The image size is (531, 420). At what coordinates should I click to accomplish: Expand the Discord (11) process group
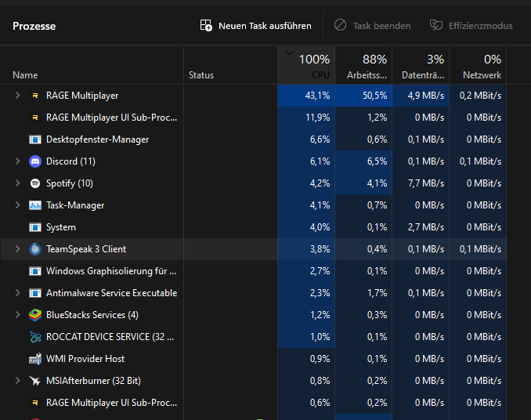tap(17, 161)
